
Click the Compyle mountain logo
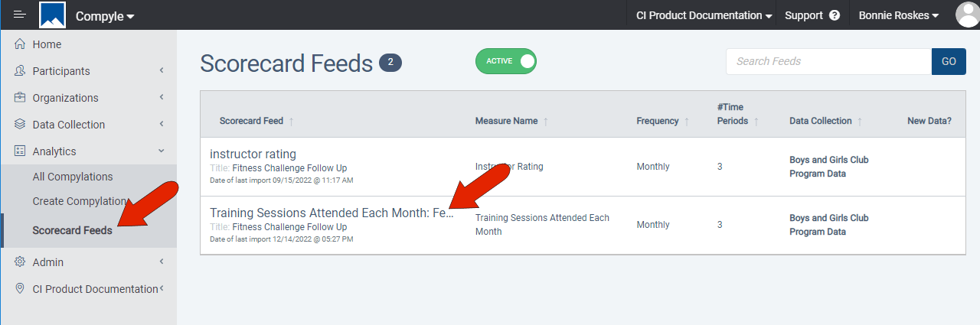pos(52,15)
